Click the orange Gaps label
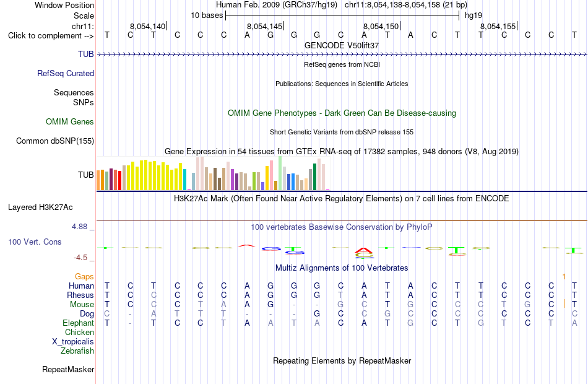The height and width of the screenshot is (384, 588). click(x=84, y=277)
